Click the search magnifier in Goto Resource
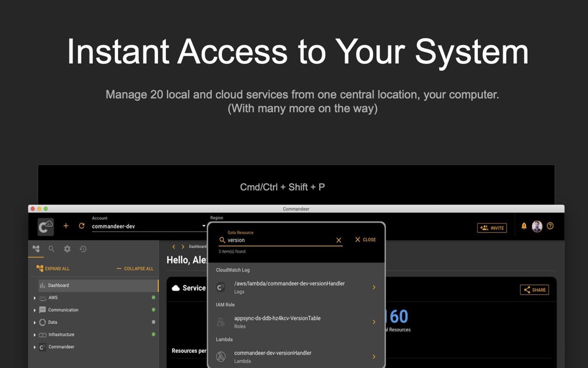The image size is (588, 368). [222, 240]
